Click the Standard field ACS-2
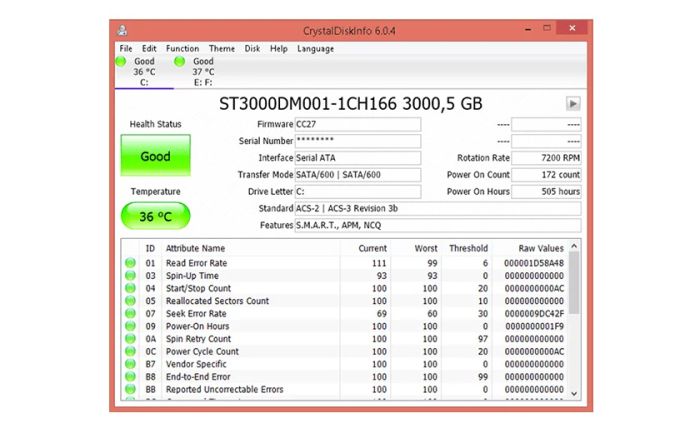 pos(438,208)
